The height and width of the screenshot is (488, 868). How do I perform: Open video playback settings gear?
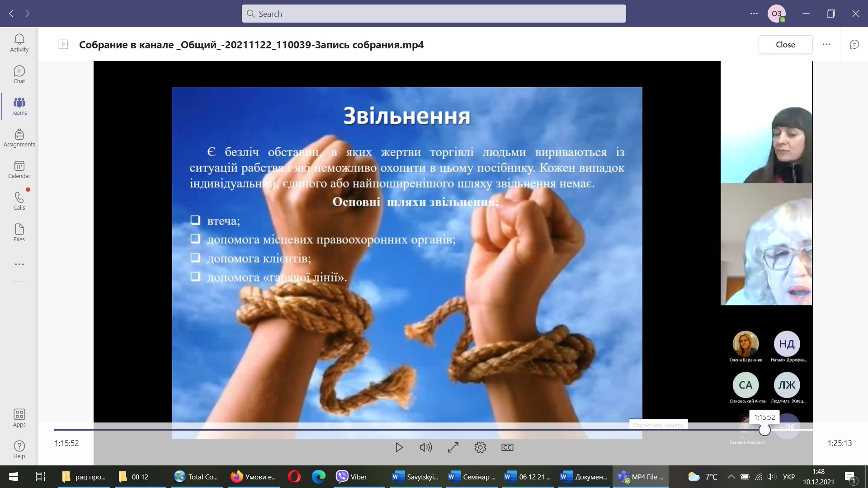(x=480, y=447)
